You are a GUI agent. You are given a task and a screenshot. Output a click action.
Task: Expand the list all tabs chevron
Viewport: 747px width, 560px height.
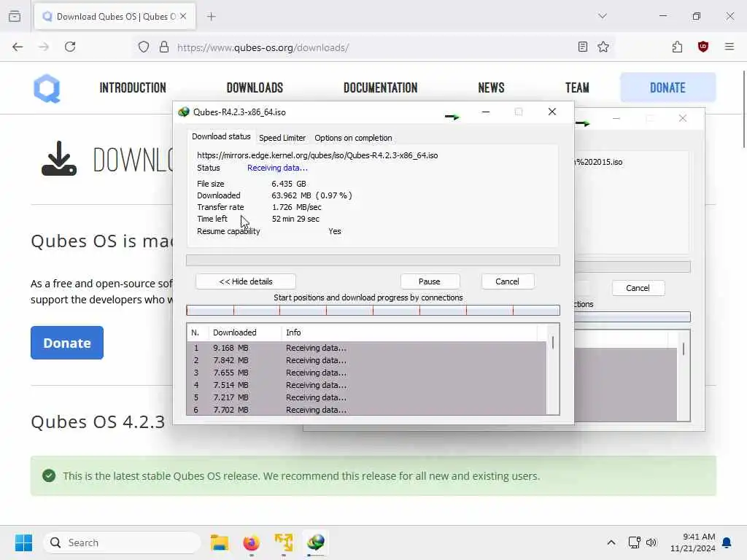click(602, 16)
